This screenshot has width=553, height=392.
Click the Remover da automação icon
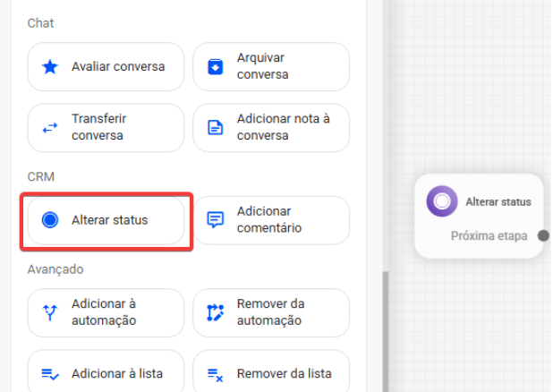(x=216, y=312)
